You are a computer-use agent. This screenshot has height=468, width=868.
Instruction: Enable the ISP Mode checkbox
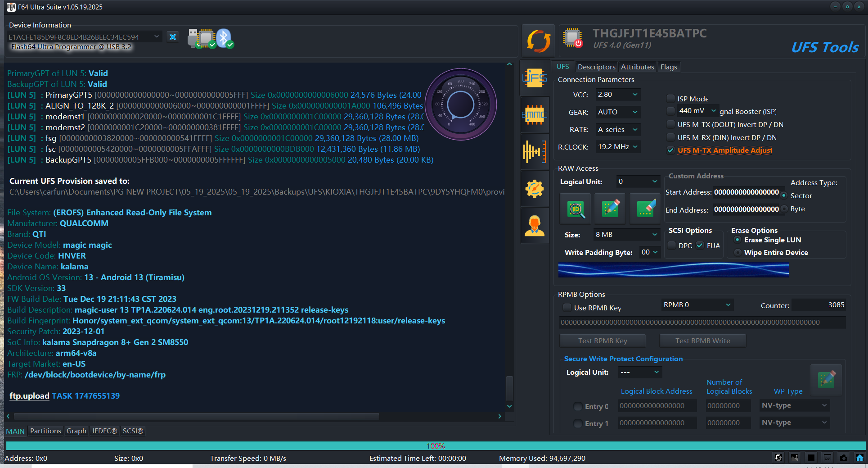(671, 98)
